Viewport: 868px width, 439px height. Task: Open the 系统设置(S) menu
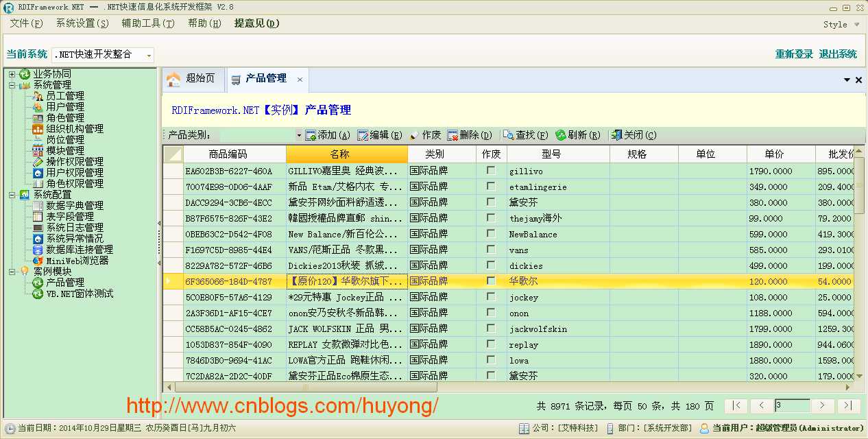[82, 23]
